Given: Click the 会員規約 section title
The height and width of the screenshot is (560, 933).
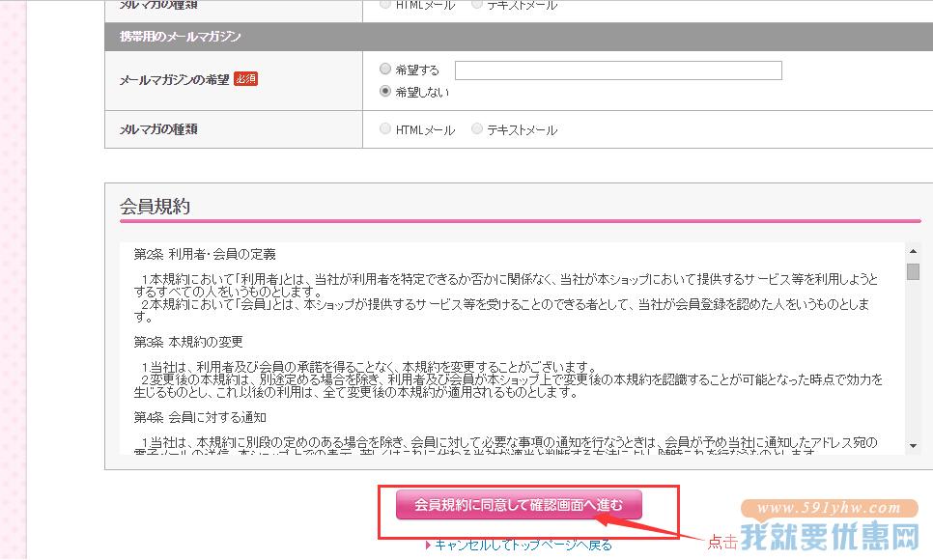Looking at the screenshot, I should point(155,207).
